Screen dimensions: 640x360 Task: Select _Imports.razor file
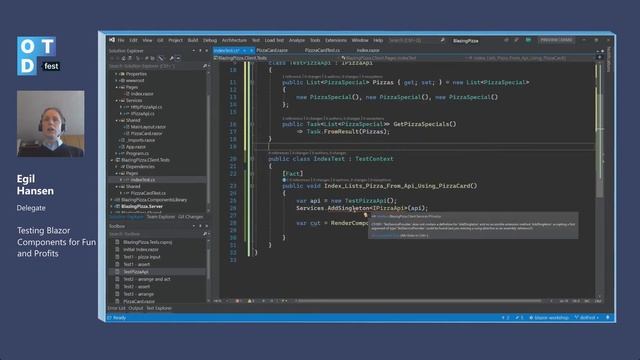[141, 140]
